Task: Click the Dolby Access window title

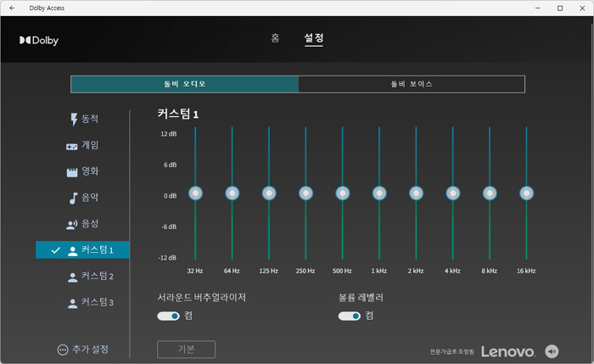Action: (47, 8)
